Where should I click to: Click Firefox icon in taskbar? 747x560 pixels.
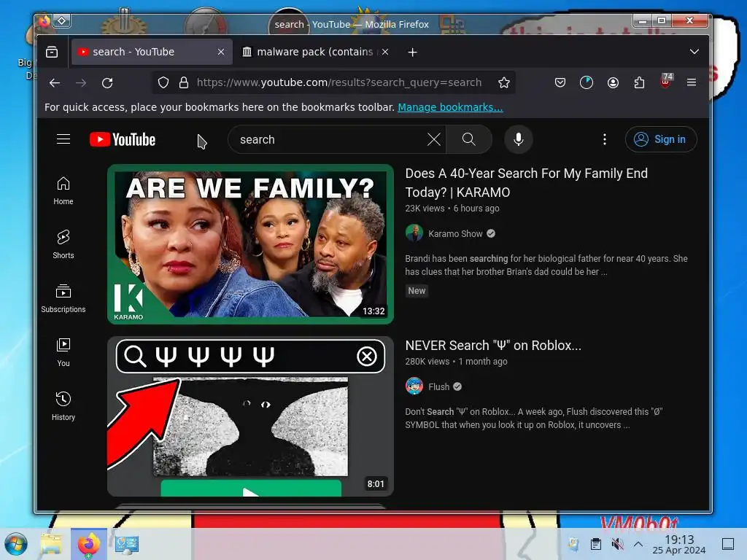point(89,544)
